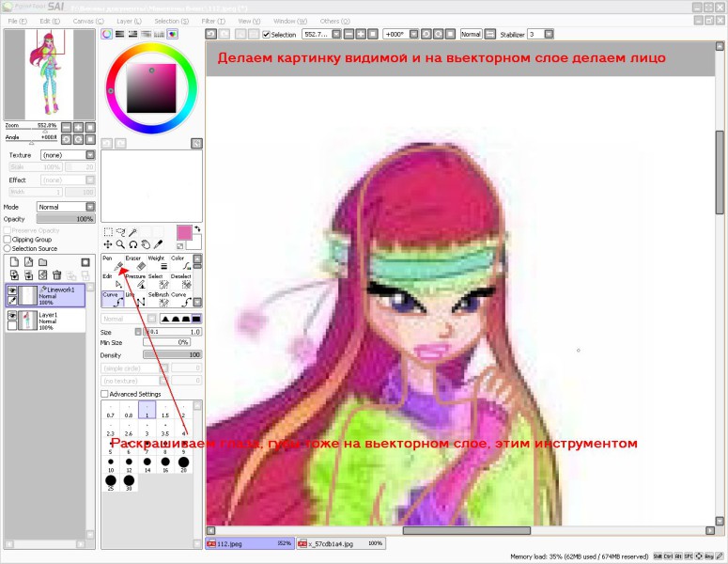Select the Curve tool highlighted in tray
Screen dimensions: 728x564
113,299
